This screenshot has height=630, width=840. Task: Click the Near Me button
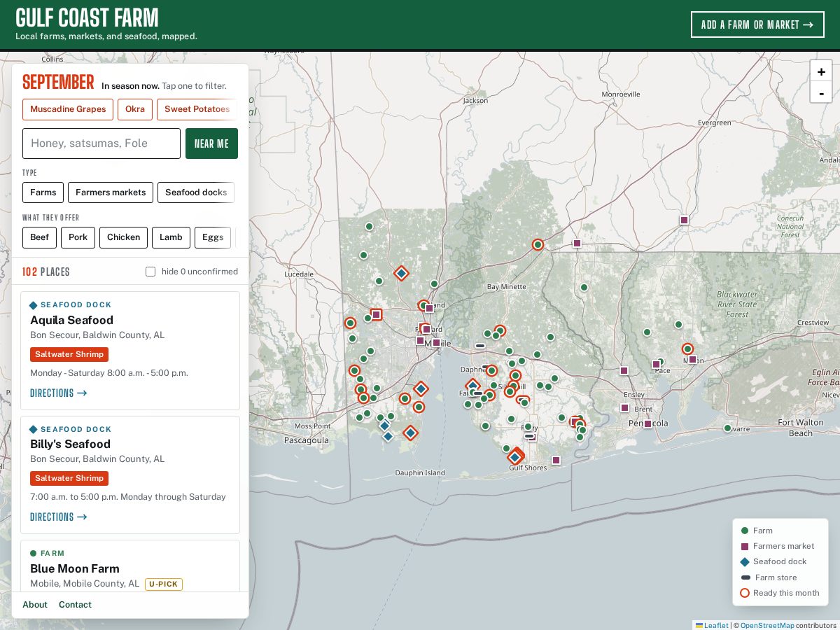[211, 143]
